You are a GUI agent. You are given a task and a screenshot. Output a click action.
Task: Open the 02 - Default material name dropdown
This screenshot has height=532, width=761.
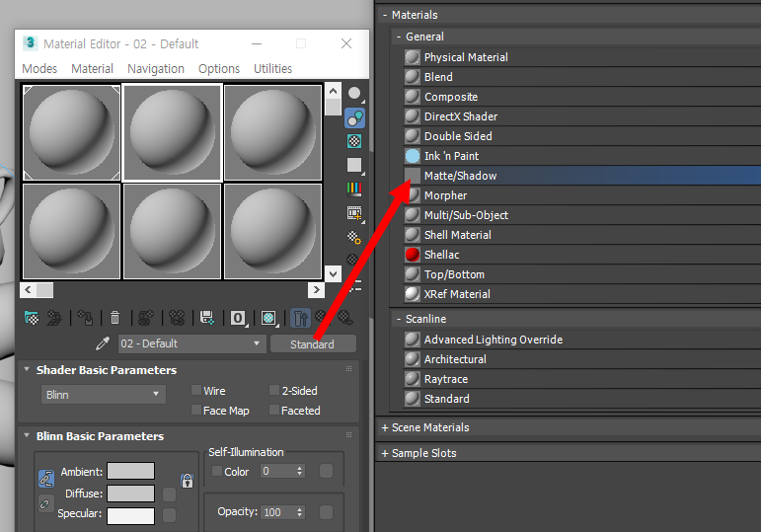pyautogui.click(x=191, y=343)
